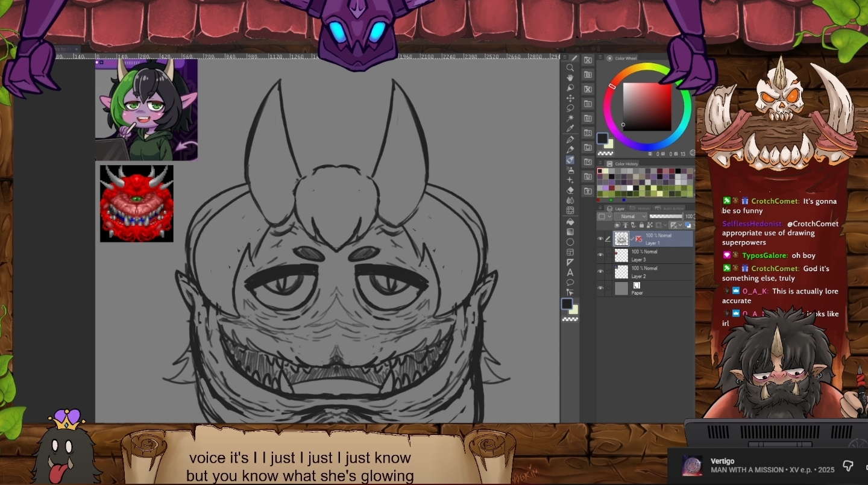Select the Pencil tool

pyautogui.click(x=570, y=149)
